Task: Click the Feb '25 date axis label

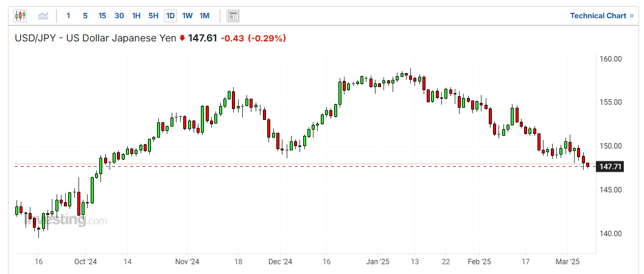Action: [479, 261]
